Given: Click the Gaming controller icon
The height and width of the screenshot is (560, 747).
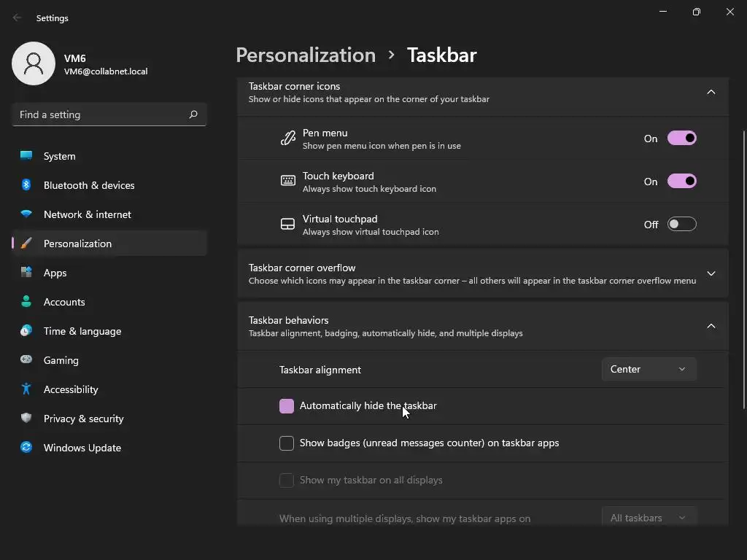Looking at the screenshot, I should point(26,360).
